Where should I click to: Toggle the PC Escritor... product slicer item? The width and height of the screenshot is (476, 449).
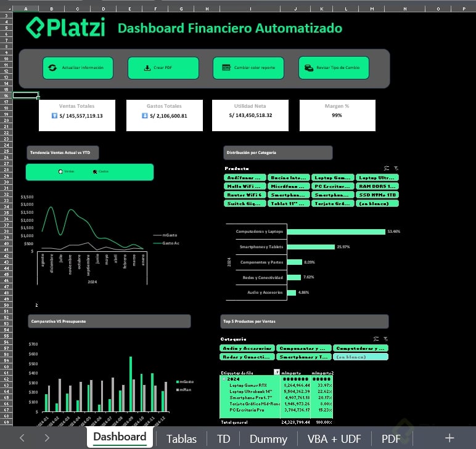pos(333,186)
